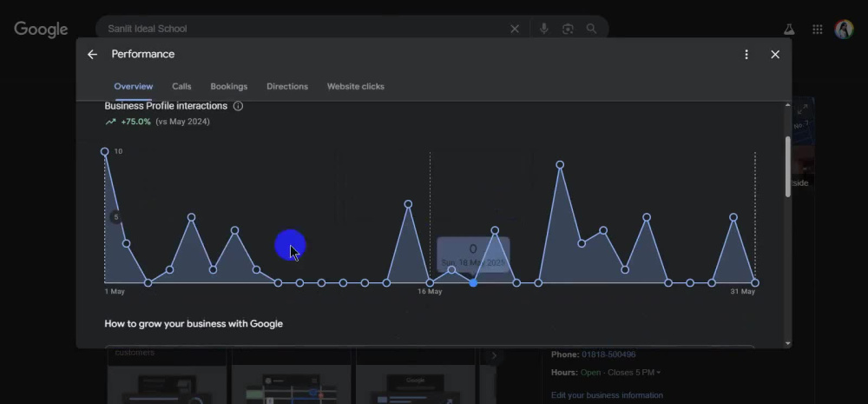Select the Overview tab
The height and width of the screenshot is (404, 868).
click(134, 87)
